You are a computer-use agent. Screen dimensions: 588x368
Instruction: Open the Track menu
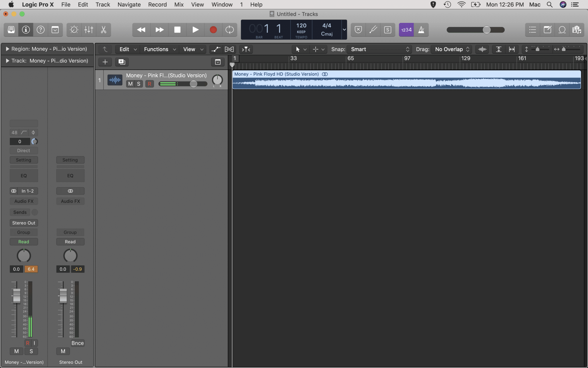coord(102,4)
